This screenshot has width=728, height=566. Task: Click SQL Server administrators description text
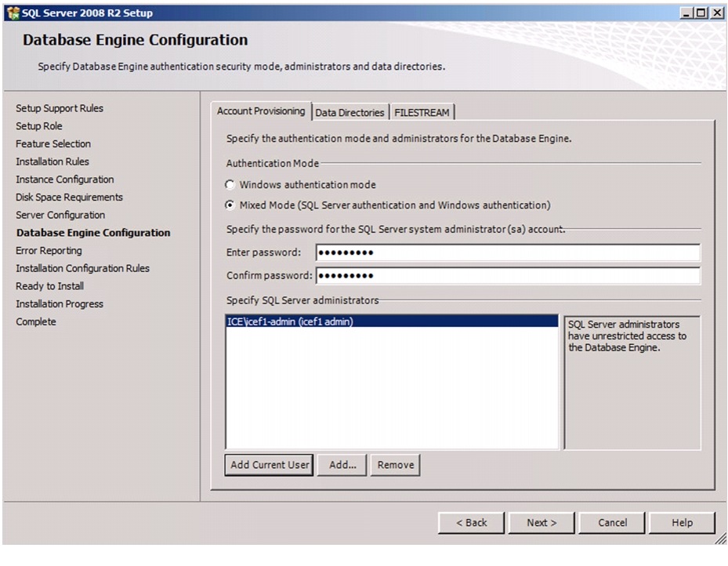point(627,336)
